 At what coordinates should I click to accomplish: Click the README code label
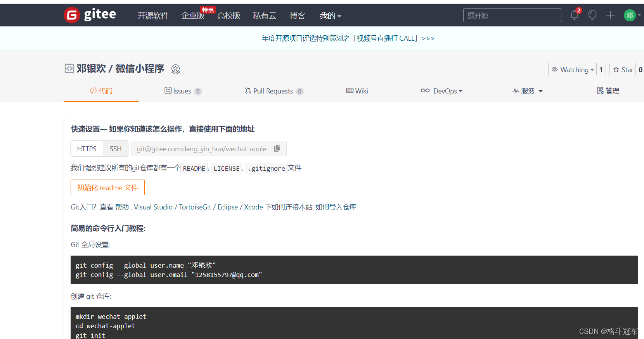tap(194, 168)
